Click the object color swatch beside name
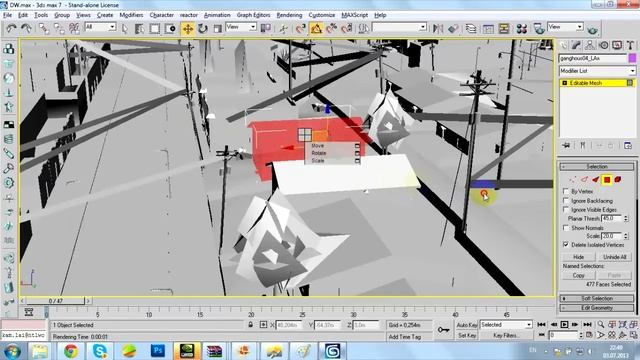Screen dimensions: 640x360 pos(632,58)
